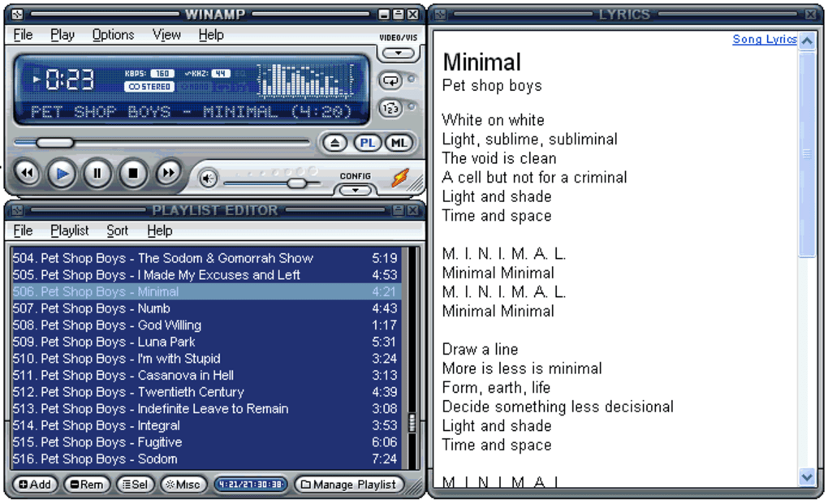Click the Previous track button
828x504 pixels.
pyautogui.click(x=28, y=173)
